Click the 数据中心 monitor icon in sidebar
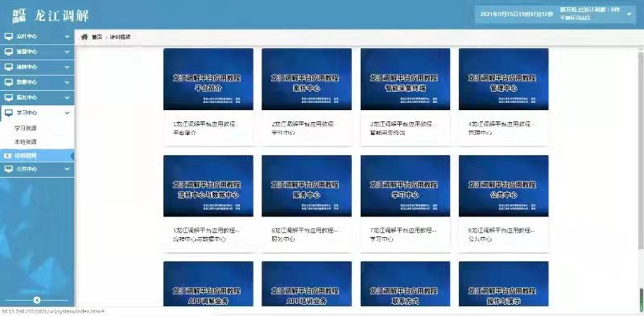Image resolution: width=644 pixels, height=316 pixels. 9,82
